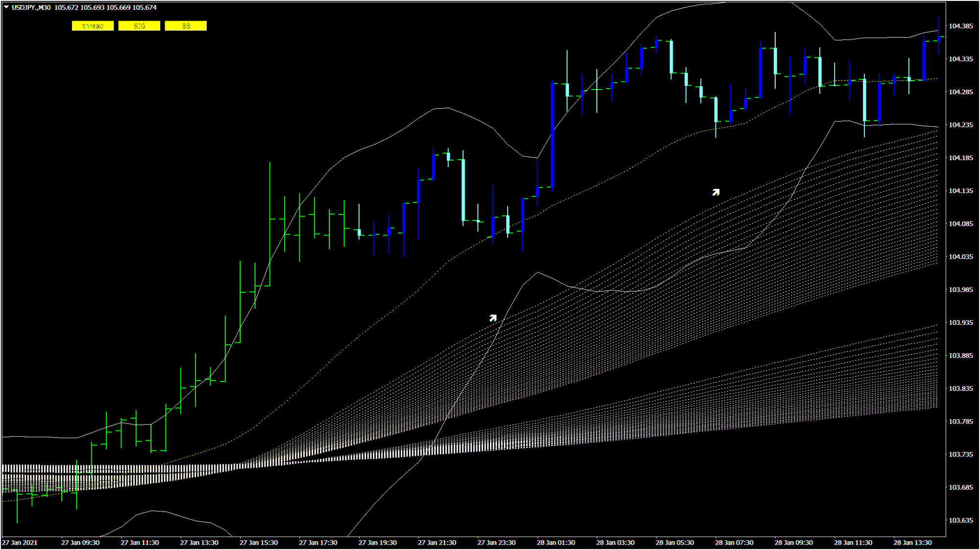The image size is (980, 550).
Task: Click the '28 Jan 13:30' time label
Action: [x=912, y=543]
